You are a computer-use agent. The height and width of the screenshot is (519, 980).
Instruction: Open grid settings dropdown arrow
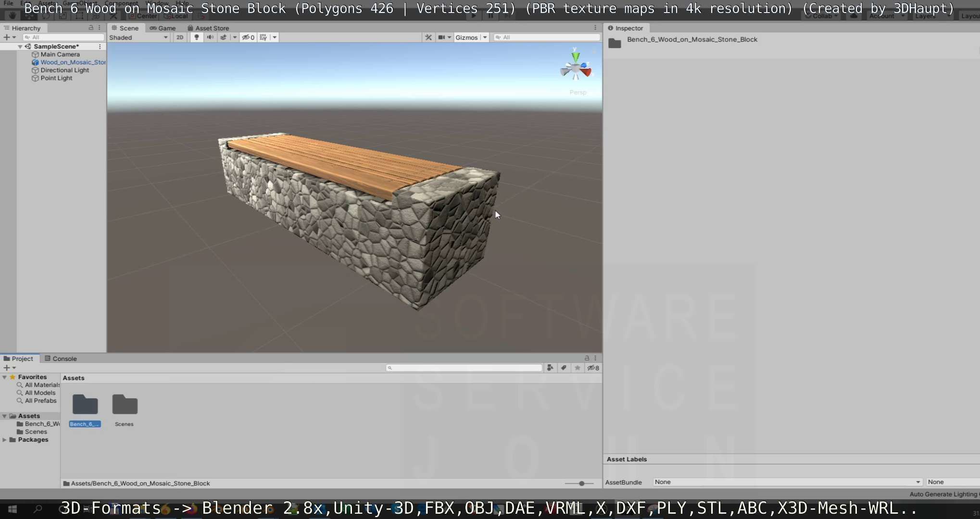coord(275,37)
